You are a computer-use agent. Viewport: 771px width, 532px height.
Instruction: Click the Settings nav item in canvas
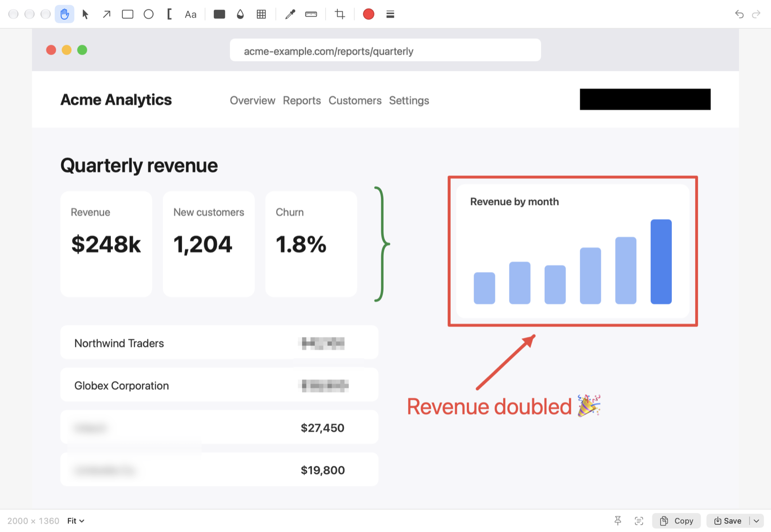(409, 101)
